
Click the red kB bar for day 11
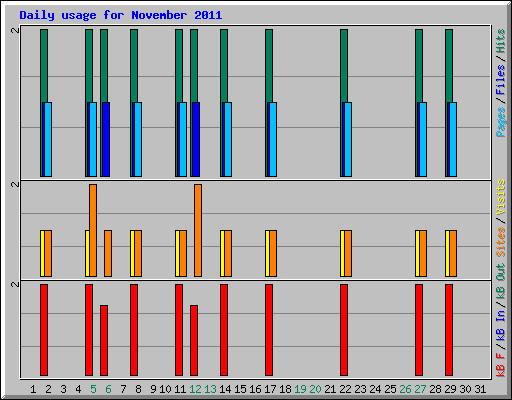(x=179, y=330)
